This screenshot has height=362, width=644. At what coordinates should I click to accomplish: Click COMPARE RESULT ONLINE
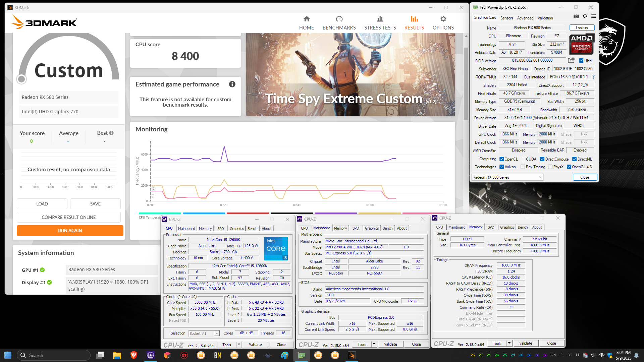coord(69,217)
